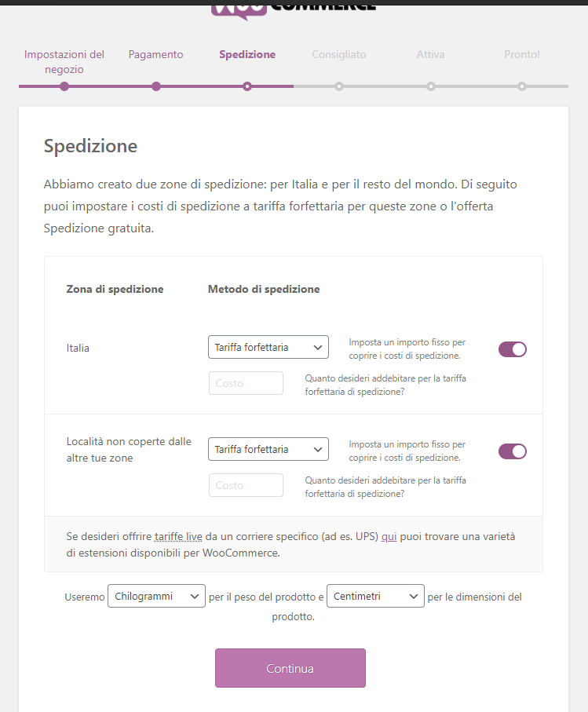Open the Centimetri dimension unit dropdown
Viewport: 588px width, 712px height.
click(374, 596)
